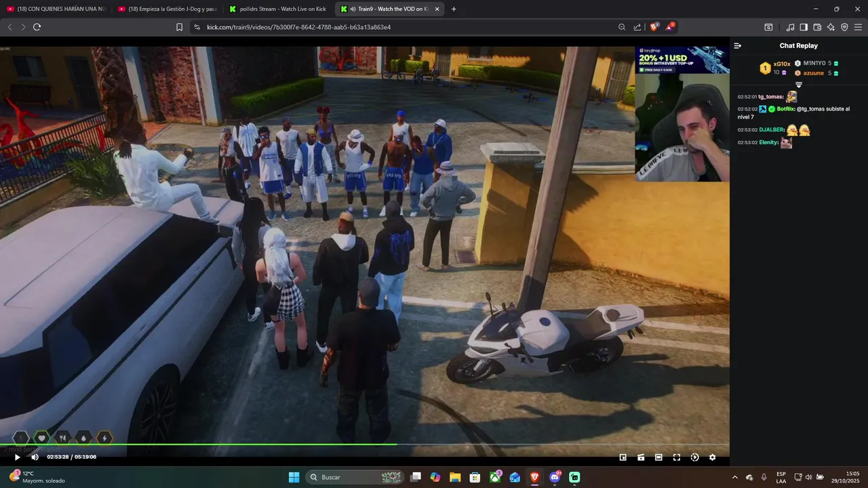The height and width of the screenshot is (488, 868).
Task: Mute the video volume speaker icon
Action: coord(35,457)
